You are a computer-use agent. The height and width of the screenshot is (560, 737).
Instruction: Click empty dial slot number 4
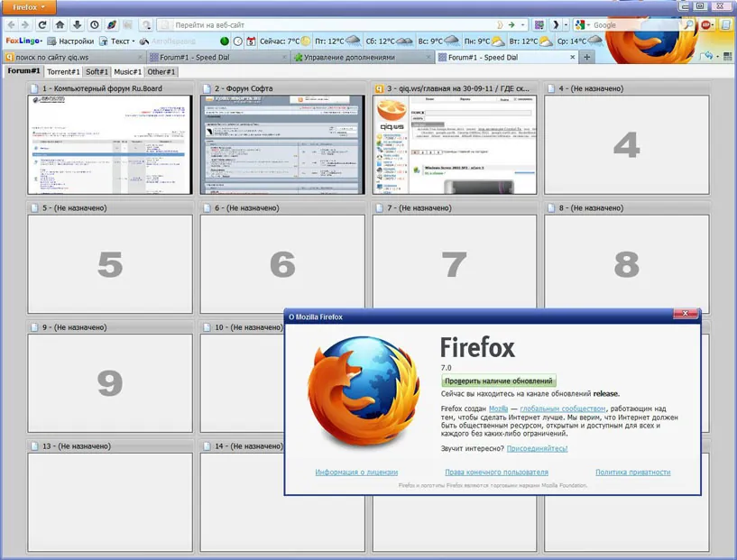(x=627, y=144)
